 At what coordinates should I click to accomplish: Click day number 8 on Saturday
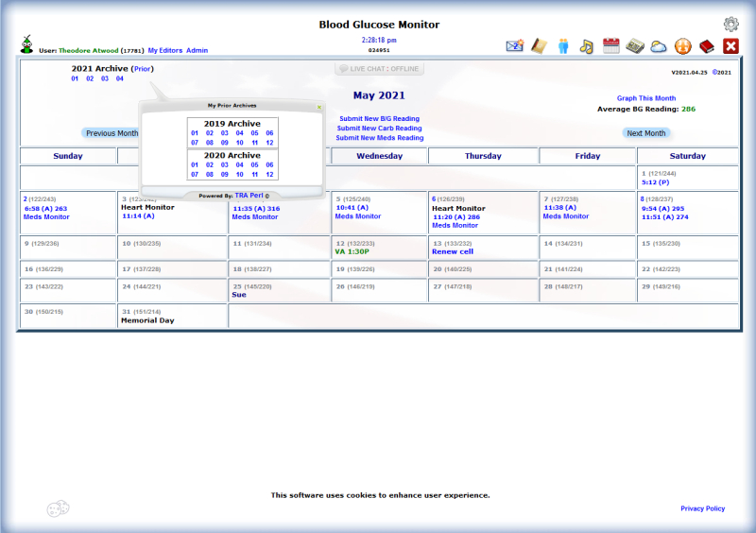(643, 198)
